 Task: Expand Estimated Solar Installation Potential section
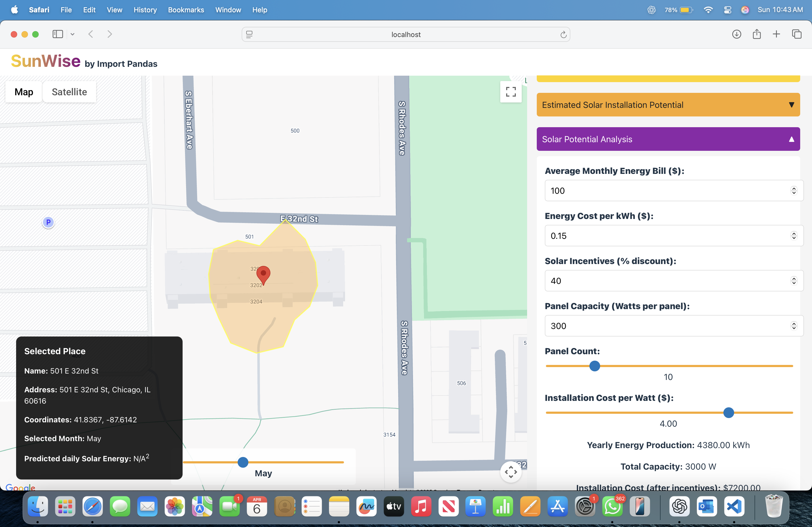click(x=668, y=105)
